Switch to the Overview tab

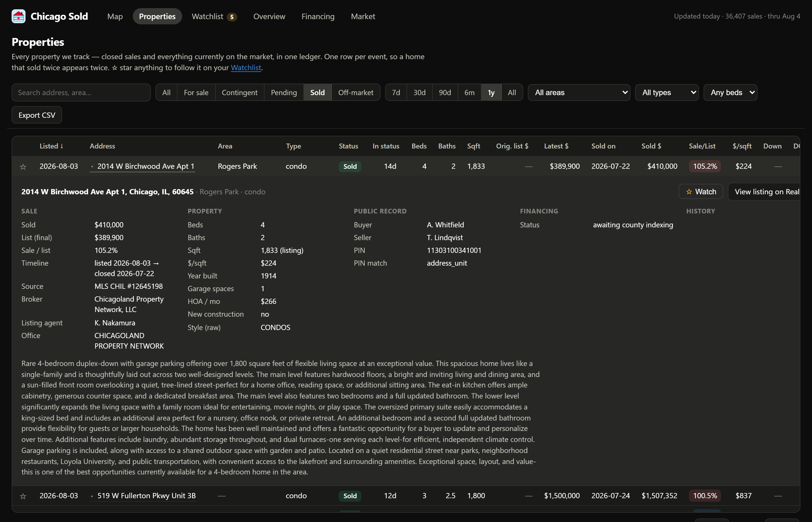(269, 16)
